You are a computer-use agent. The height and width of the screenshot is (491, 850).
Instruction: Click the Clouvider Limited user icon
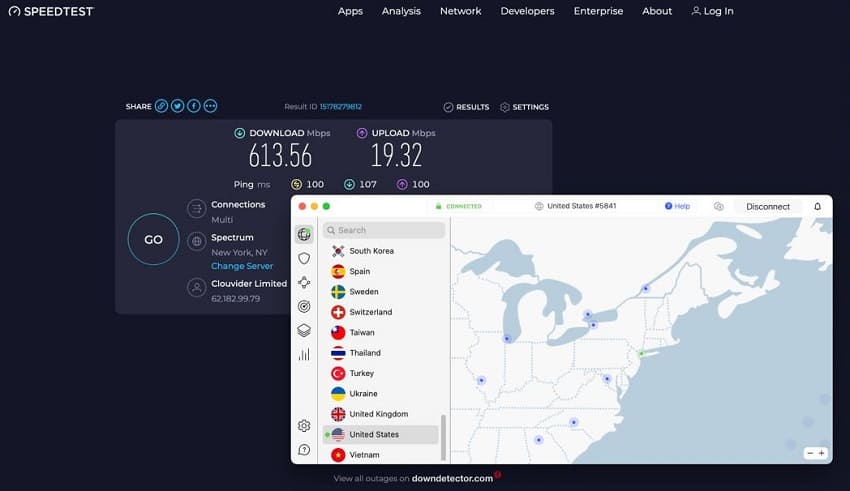(196, 287)
